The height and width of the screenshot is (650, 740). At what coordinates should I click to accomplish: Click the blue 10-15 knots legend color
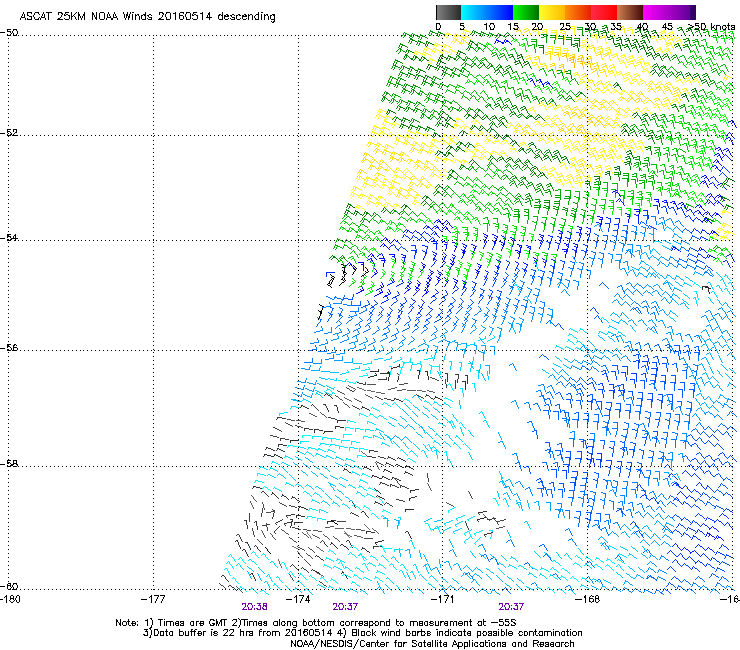(x=500, y=12)
